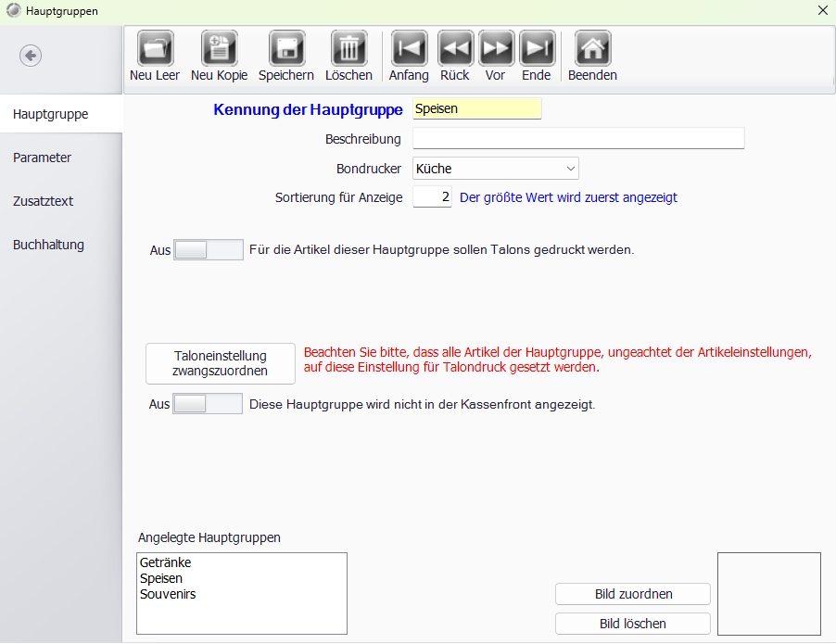Create a copy with Neu Kopie icon
Screen dimensions: 836x644
[x=219, y=48]
